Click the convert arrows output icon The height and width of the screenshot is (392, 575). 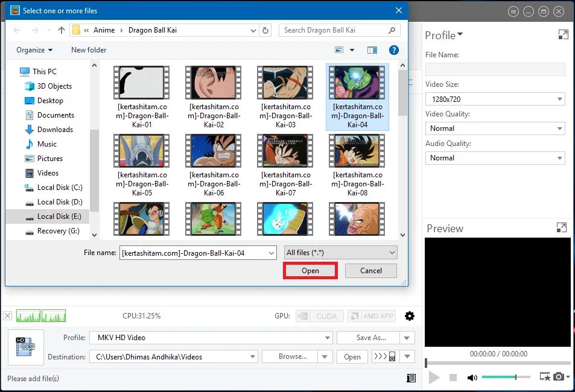pyautogui.click(x=385, y=356)
